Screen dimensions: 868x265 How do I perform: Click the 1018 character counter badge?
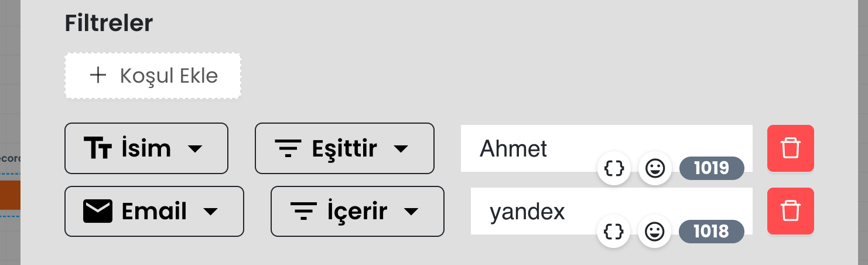point(711,232)
